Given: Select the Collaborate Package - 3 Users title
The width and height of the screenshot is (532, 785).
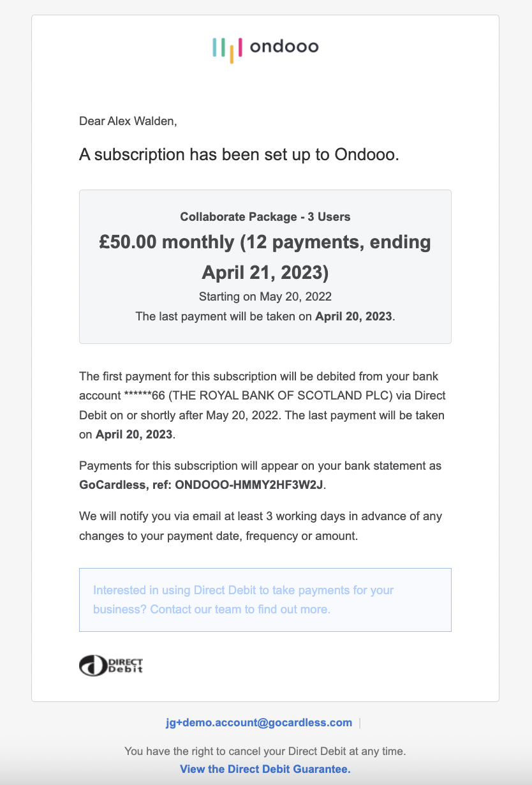Looking at the screenshot, I should (x=265, y=216).
